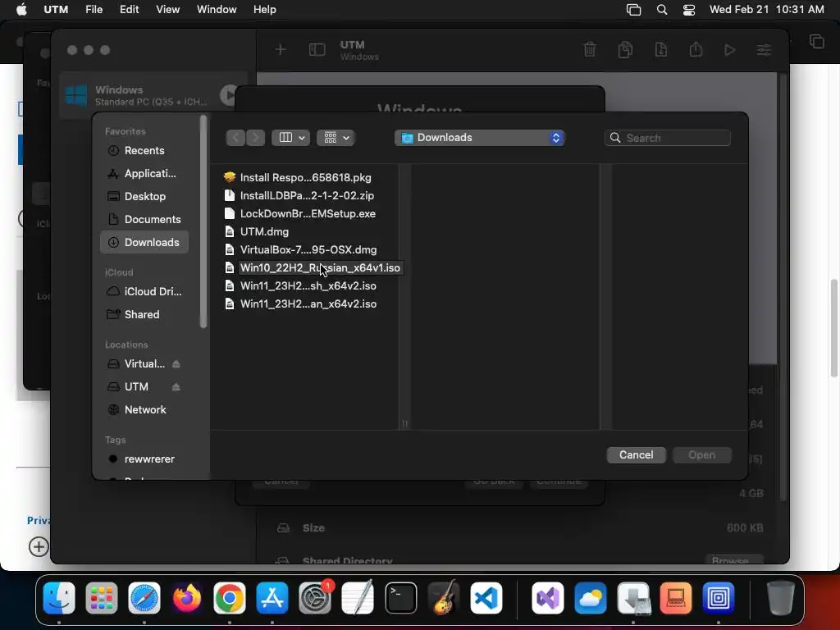
Task: Open Firefox from the Dock
Action: pyautogui.click(x=186, y=598)
